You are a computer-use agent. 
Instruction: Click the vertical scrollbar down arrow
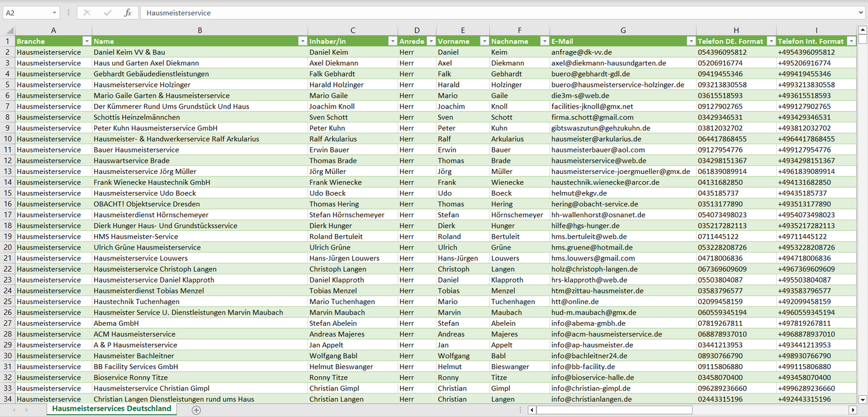tap(863, 399)
